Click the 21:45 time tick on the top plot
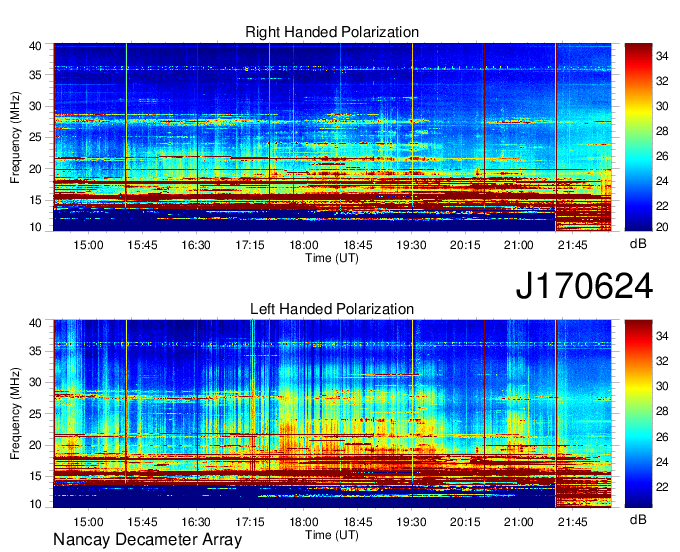The image size is (680, 552). 572,245
